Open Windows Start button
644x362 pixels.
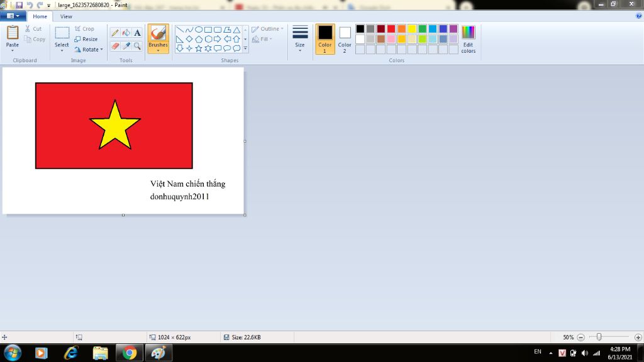[13, 353]
